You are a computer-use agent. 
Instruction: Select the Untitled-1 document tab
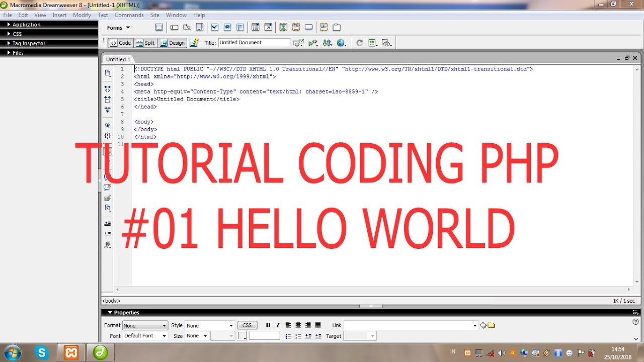118,59
